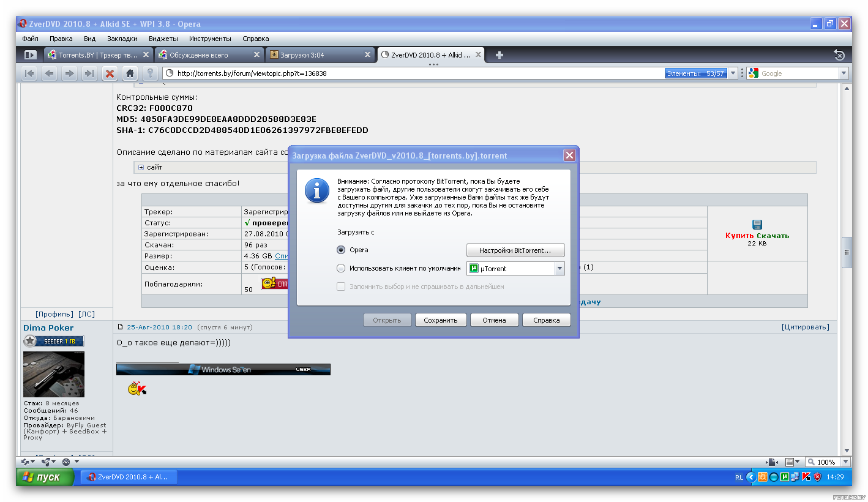Open the Windows пуск Start button

[45, 477]
